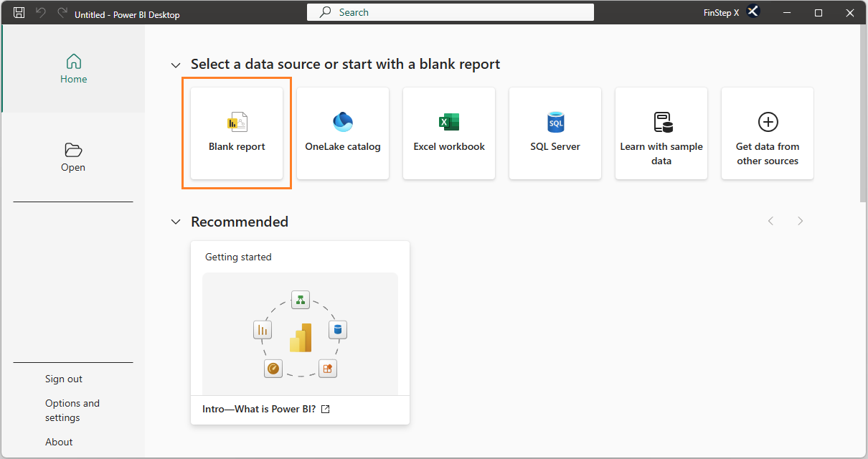
Task: Click the Search box in title bar
Action: coord(450,12)
